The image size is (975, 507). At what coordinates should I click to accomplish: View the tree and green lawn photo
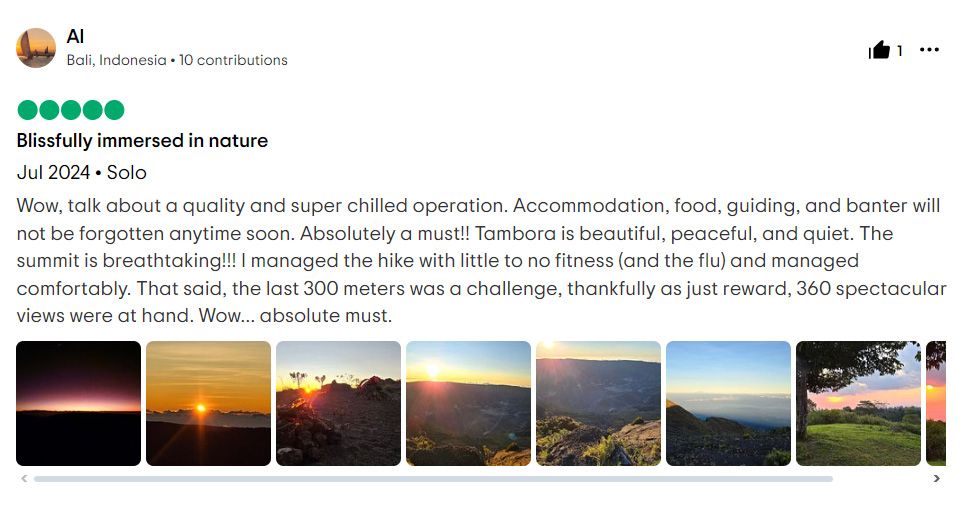858,403
